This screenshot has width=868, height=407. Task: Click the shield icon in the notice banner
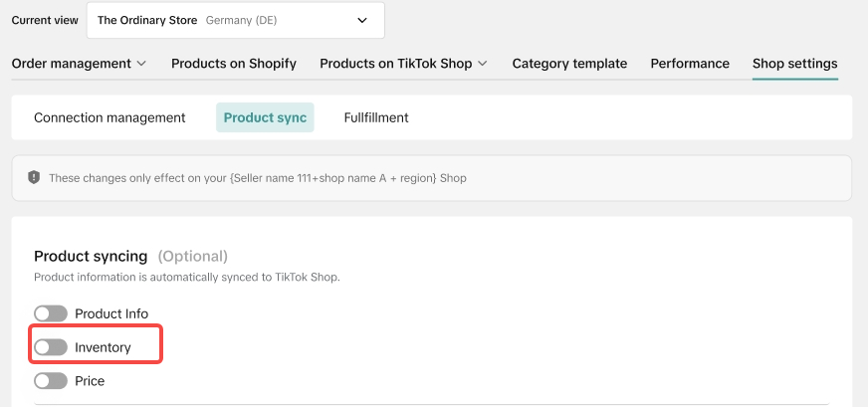tap(34, 178)
